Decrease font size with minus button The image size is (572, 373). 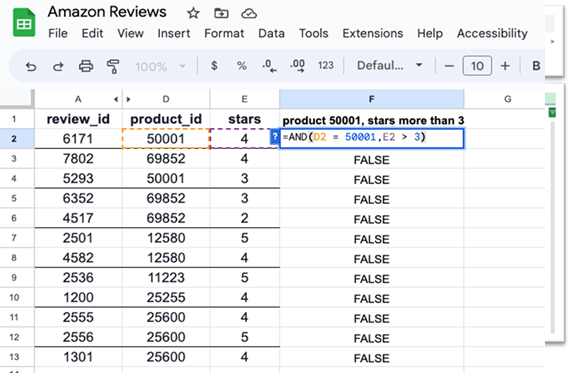449,66
